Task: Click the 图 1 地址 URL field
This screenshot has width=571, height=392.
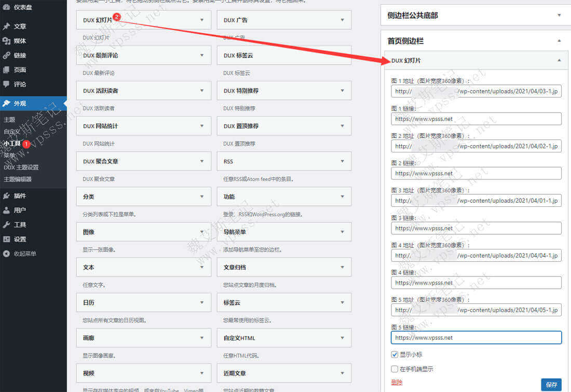Action: 476,91
